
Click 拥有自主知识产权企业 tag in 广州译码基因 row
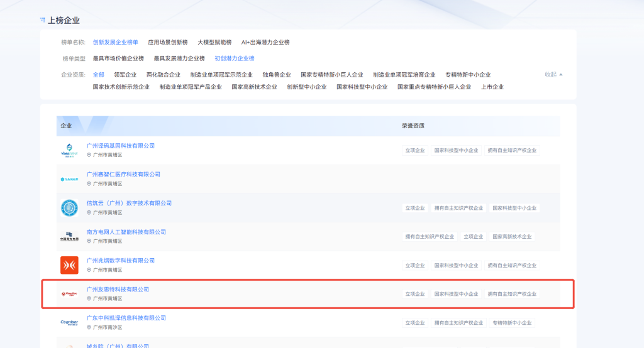(x=512, y=151)
